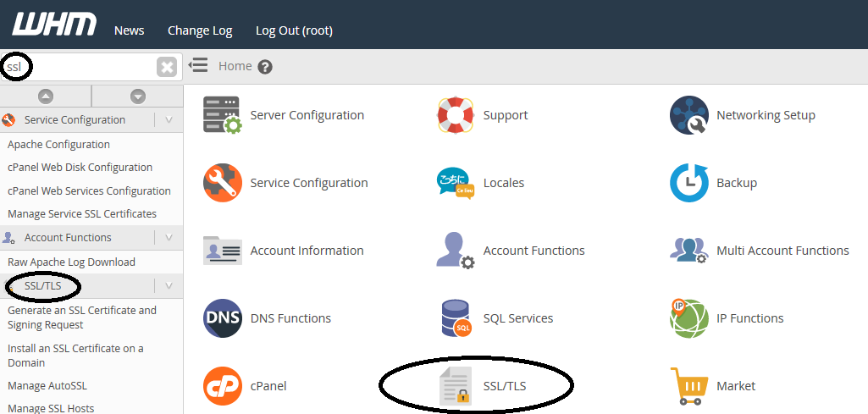Viewport: 868px width, 414px height.
Task: Log out of root account
Action: (x=294, y=30)
